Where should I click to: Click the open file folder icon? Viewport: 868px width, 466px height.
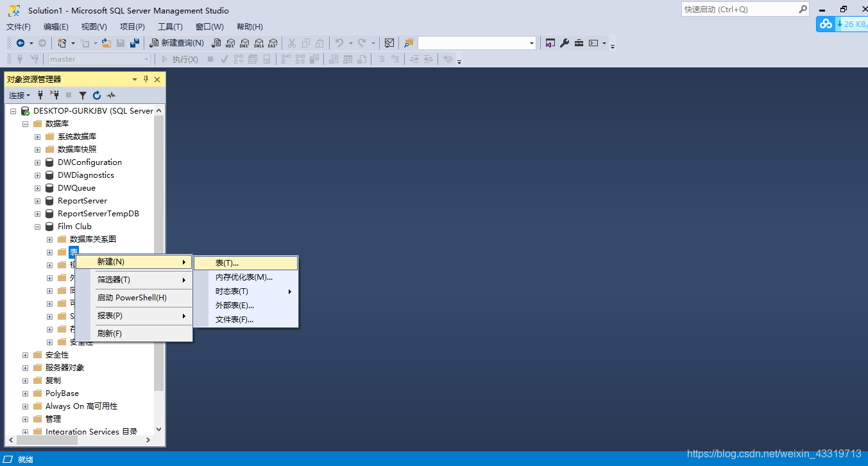(x=106, y=43)
